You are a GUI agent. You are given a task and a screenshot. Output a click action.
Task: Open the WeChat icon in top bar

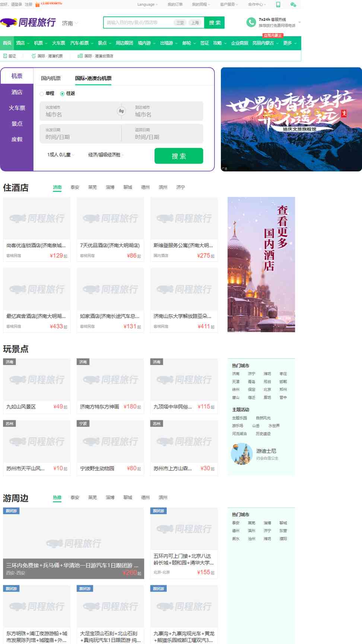click(293, 4)
